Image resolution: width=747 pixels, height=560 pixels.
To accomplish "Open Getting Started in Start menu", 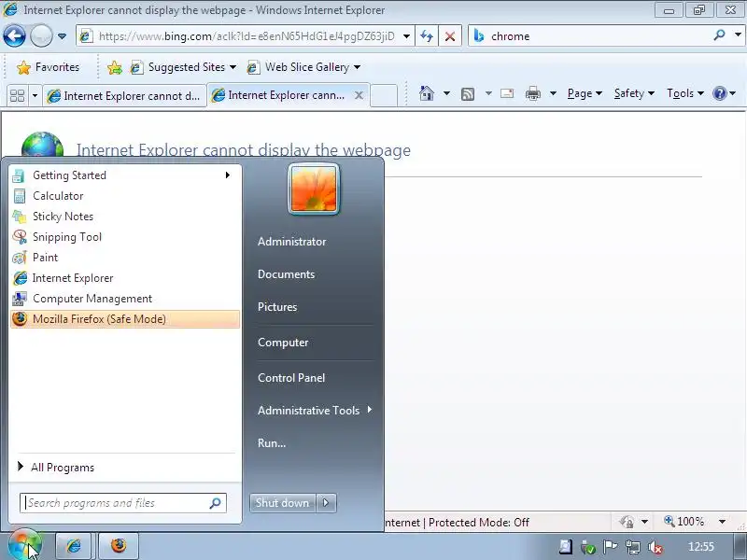I will tap(124, 175).
